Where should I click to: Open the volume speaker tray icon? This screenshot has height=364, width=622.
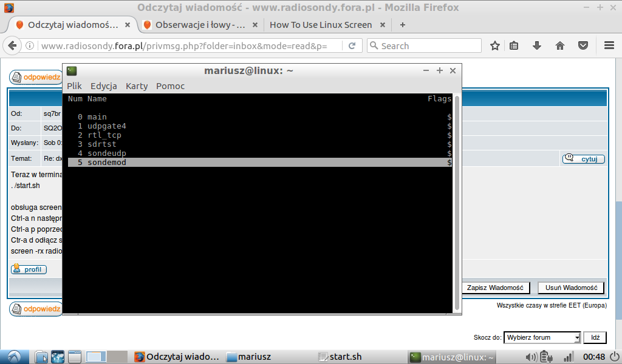coord(531,357)
